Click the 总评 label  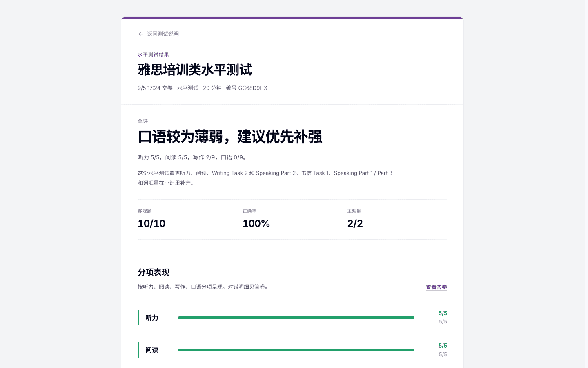(x=143, y=121)
